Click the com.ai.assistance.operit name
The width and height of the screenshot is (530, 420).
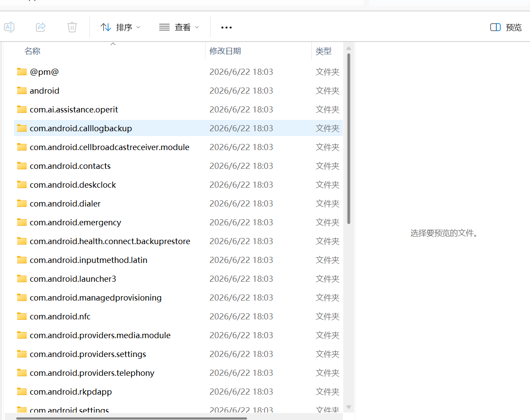[x=74, y=109]
